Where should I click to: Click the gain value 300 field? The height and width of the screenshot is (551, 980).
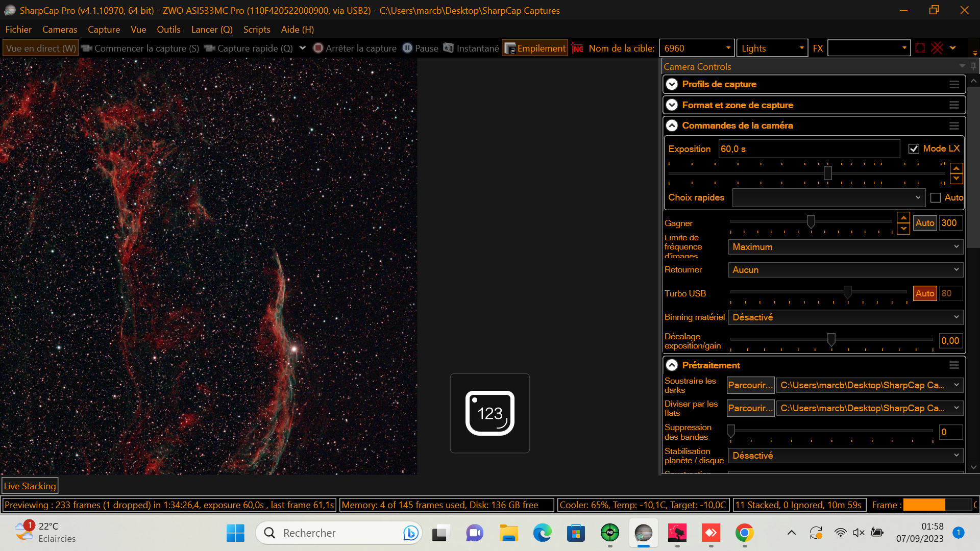click(950, 223)
